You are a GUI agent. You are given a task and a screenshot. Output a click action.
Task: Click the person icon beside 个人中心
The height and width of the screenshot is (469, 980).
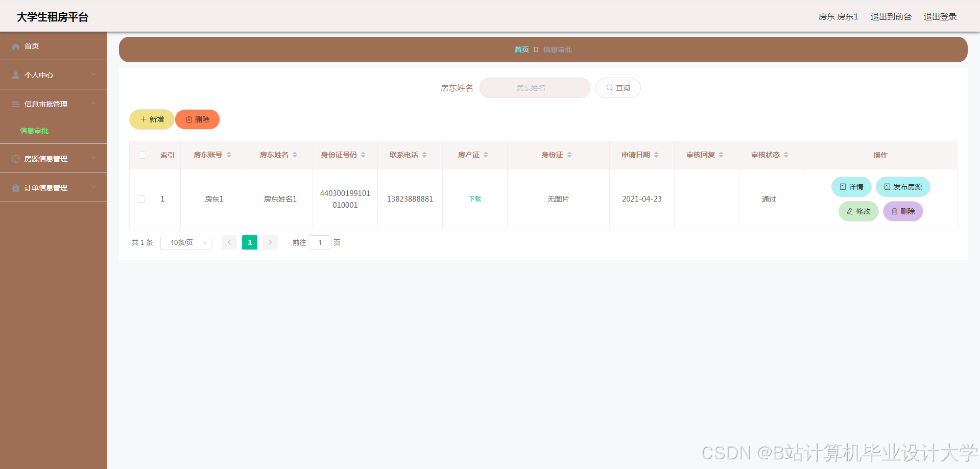click(16, 75)
